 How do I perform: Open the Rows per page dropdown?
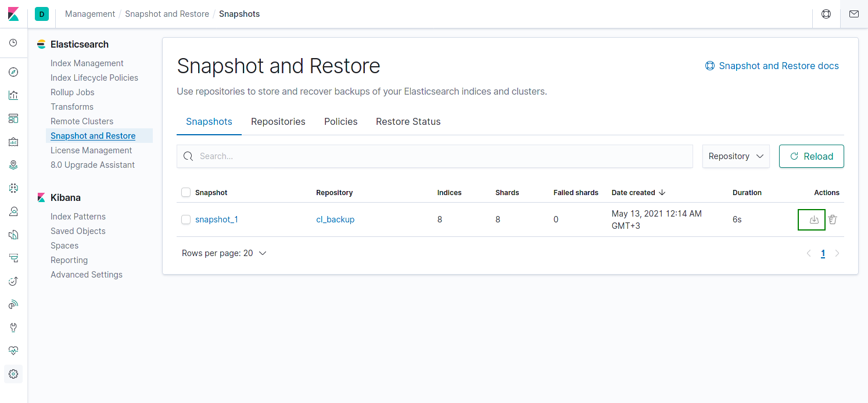point(224,253)
